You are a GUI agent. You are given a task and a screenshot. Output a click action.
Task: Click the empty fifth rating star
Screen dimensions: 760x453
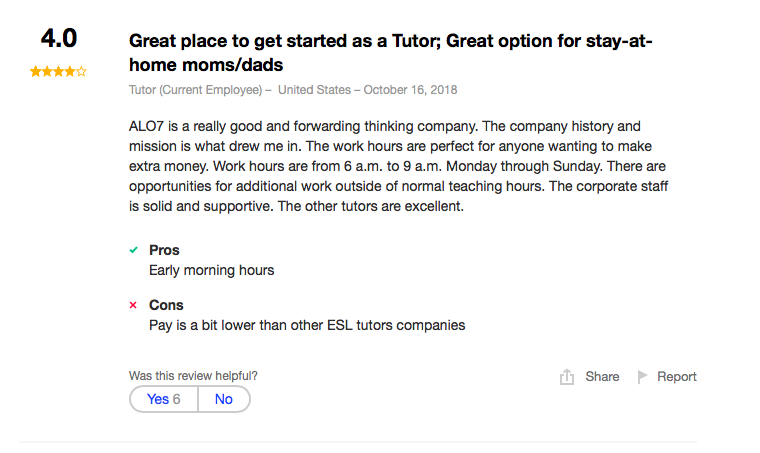click(x=81, y=72)
